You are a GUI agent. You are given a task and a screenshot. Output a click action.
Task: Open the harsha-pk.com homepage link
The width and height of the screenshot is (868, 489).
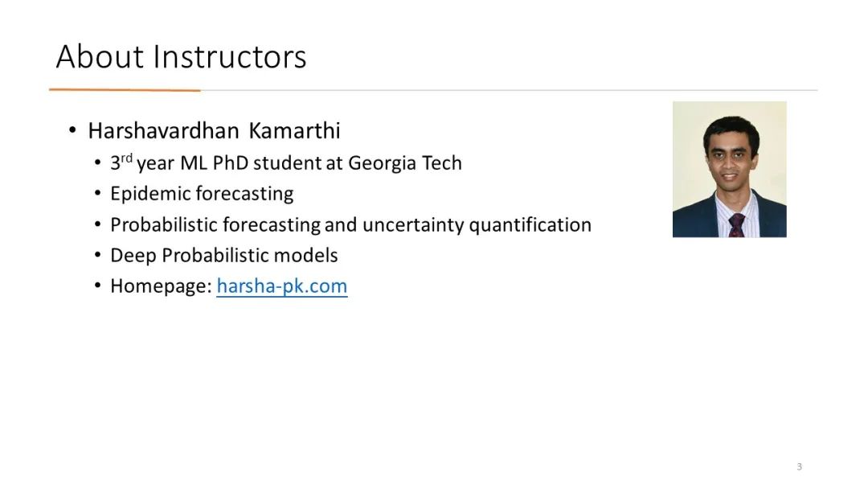282,286
